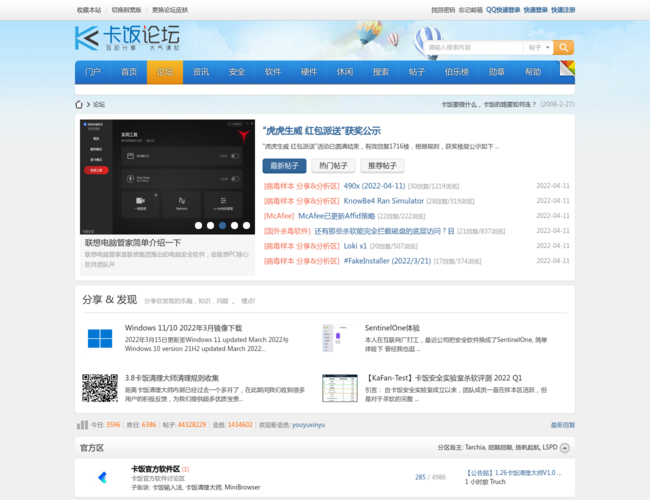Open the Windows logo thumbnail

pyautogui.click(x=100, y=338)
